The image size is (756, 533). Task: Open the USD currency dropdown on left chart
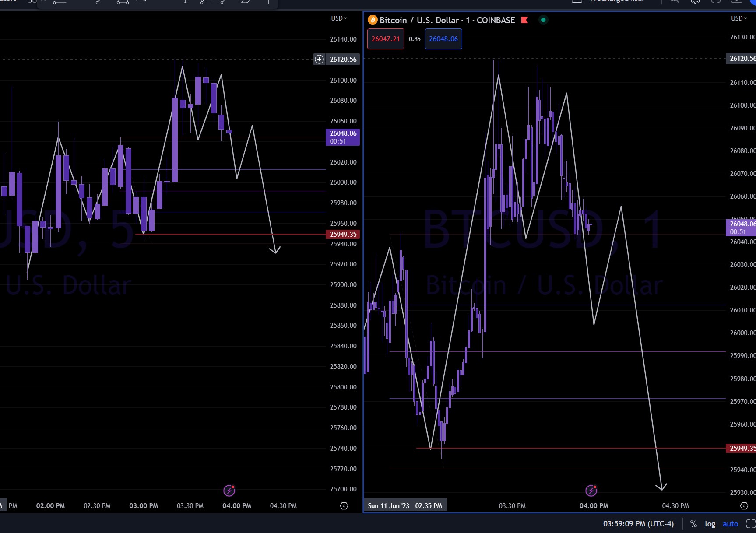point(339,18)
